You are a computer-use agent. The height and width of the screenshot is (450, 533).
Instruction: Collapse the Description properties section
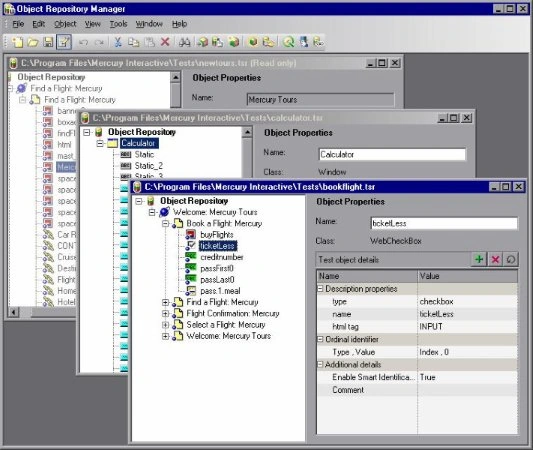(320, 289)
